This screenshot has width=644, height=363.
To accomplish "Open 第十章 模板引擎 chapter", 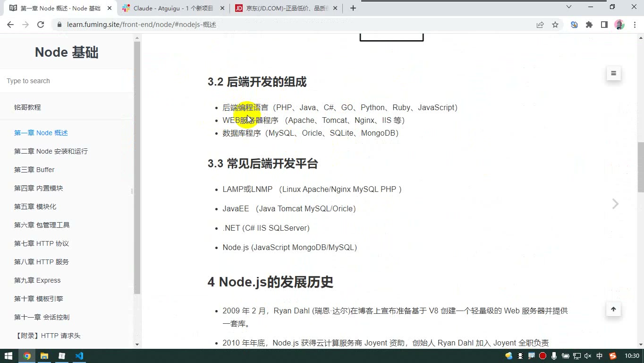I will click(x=39, y=299).
